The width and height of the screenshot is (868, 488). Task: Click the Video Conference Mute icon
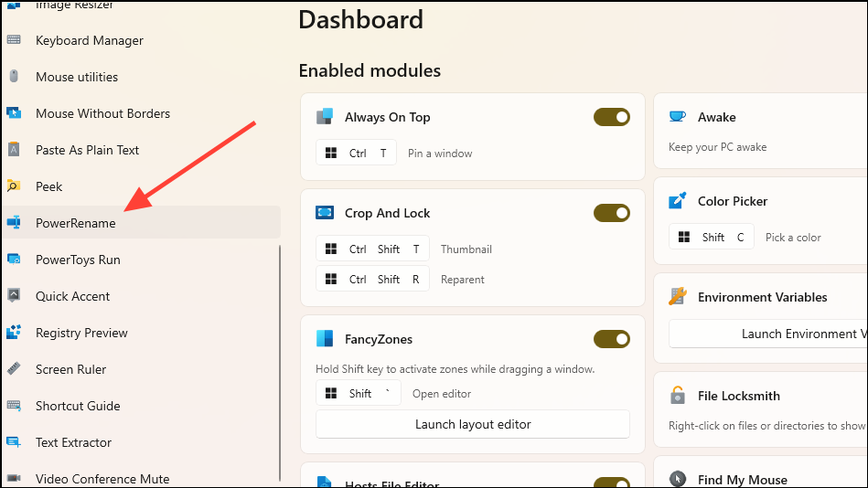click(x=14, y=478)
